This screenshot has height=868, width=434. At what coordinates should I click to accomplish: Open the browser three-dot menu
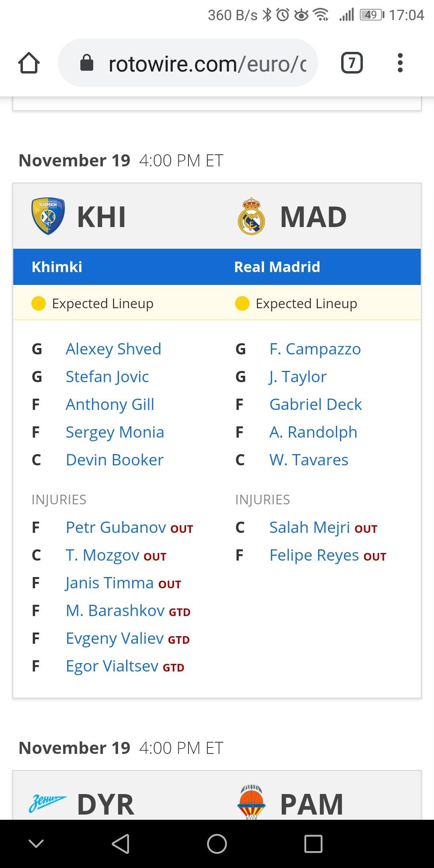point(400,63)
